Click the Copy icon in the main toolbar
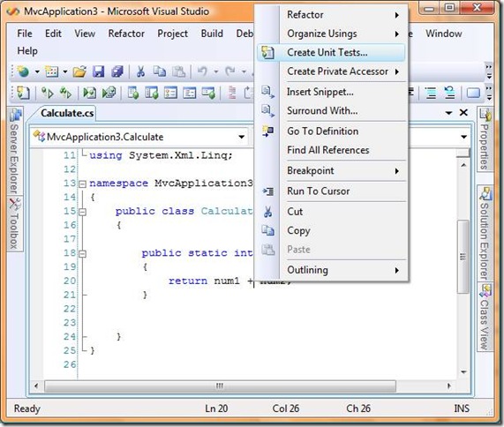Viewport: 504px width, 427px height. (160, 71)
